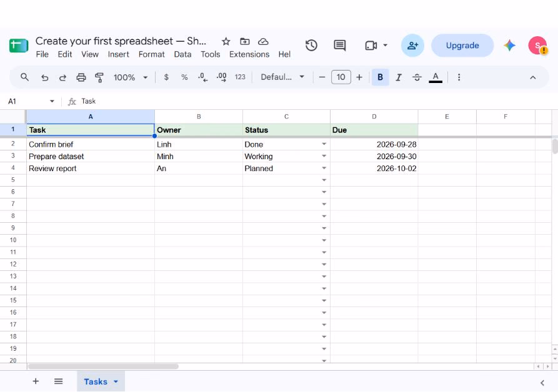
Task: Open version history clock icon
Action: click(311, 46)
